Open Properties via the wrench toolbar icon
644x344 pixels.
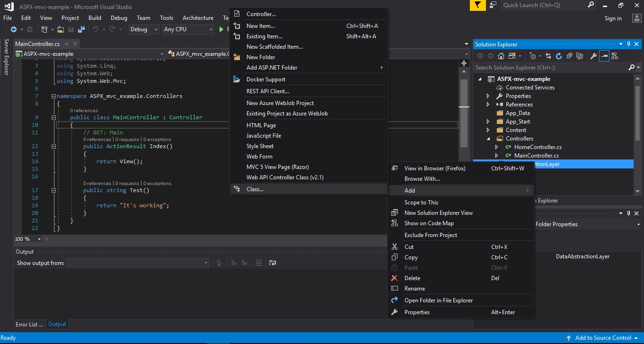(x=593, y=56)
